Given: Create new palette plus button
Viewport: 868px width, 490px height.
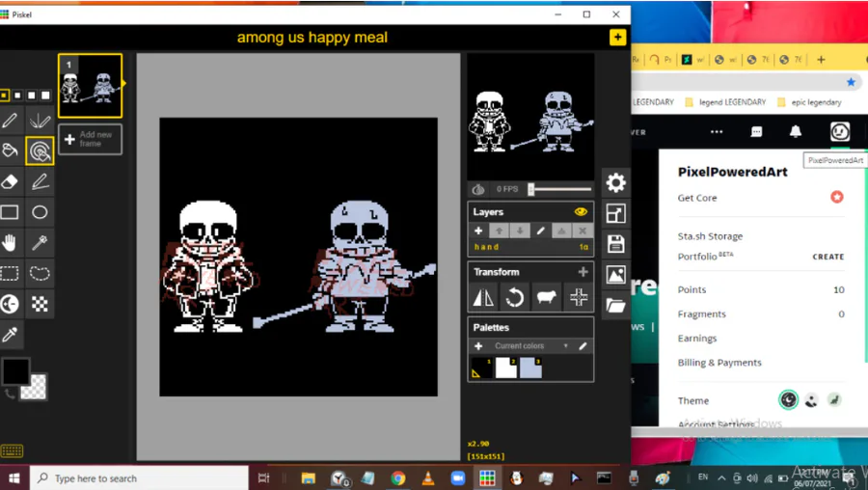Looking at the screenshot, I should click(478, 346).
